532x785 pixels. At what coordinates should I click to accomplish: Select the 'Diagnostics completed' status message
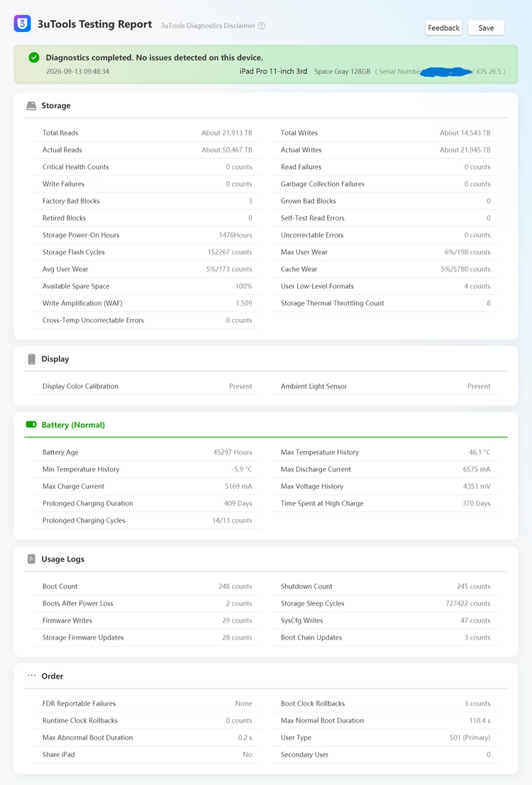click(154, 57)
